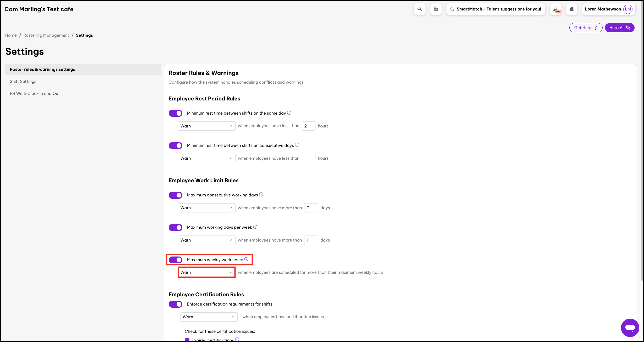Open EH Work Clock In and Out
Viewport: 644px width, 342px height.
(x=35, y=93)
